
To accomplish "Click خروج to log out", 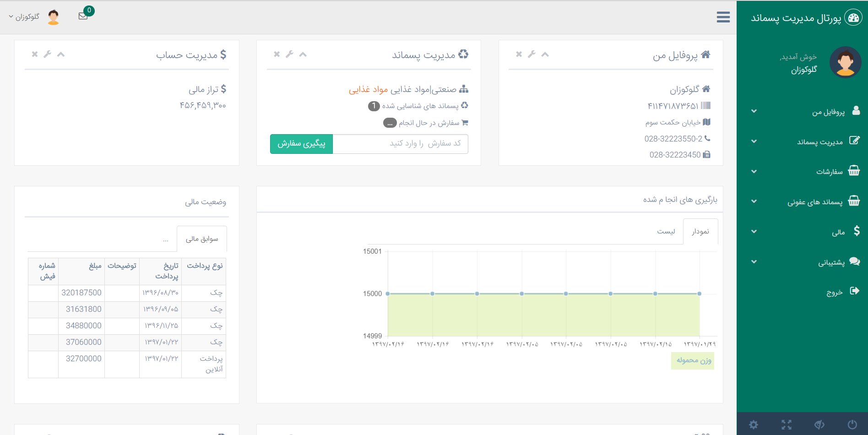I will tap(834, 292).
